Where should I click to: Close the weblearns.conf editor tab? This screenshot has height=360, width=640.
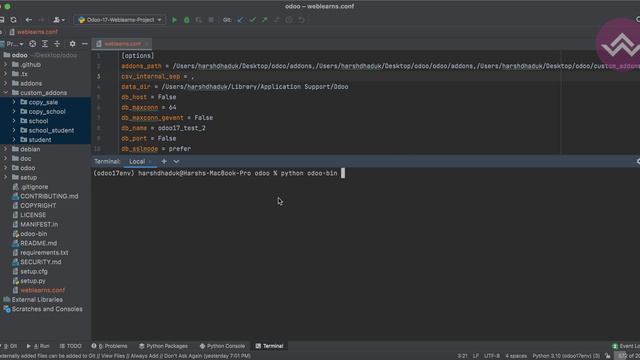coord(147,44)
